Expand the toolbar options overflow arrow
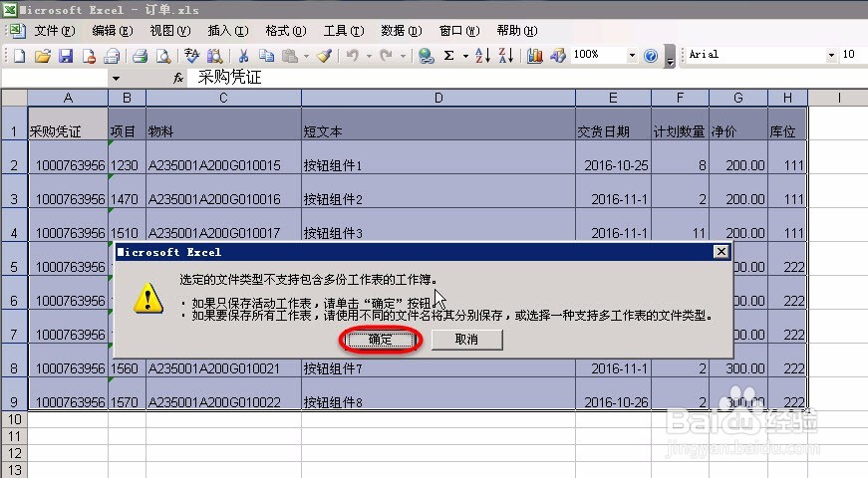868x478 pixels. [x=670, y=56]
